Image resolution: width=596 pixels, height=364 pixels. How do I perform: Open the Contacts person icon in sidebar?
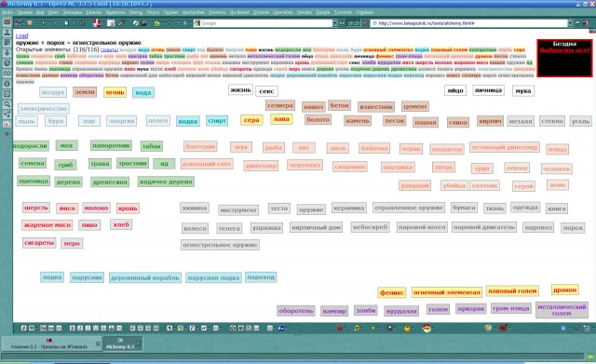pyautogui.click(x=7, y=33)
